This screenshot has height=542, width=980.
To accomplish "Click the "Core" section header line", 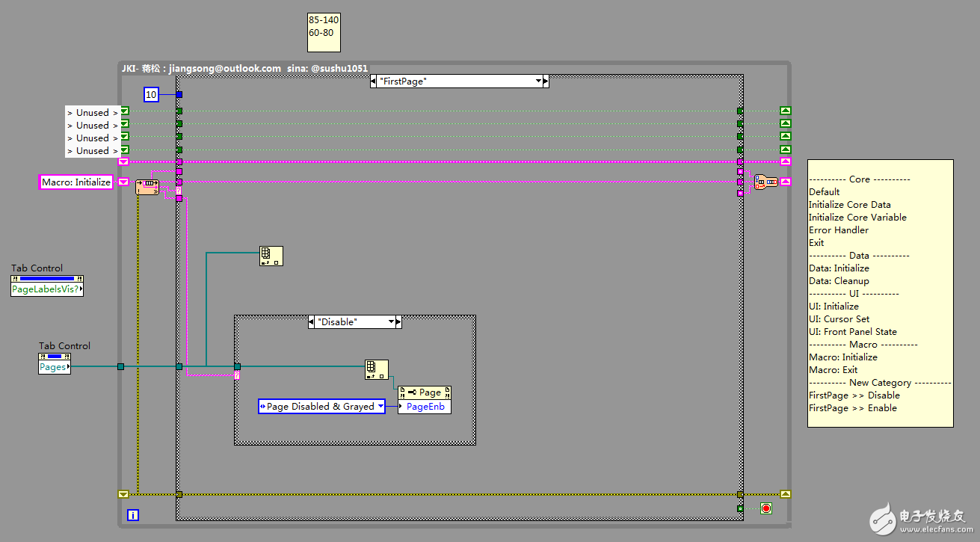I will click(860, 179).
